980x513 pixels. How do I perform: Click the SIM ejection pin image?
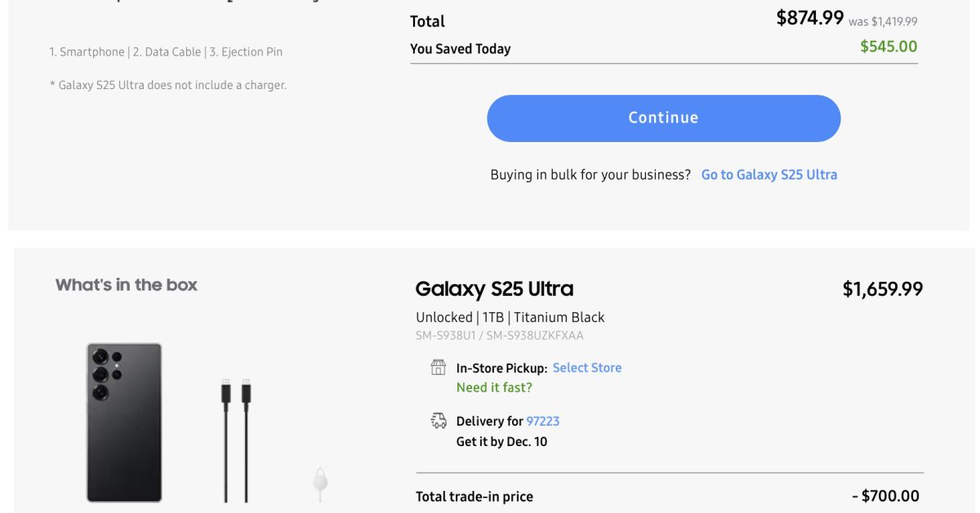[x=320, y=483]
